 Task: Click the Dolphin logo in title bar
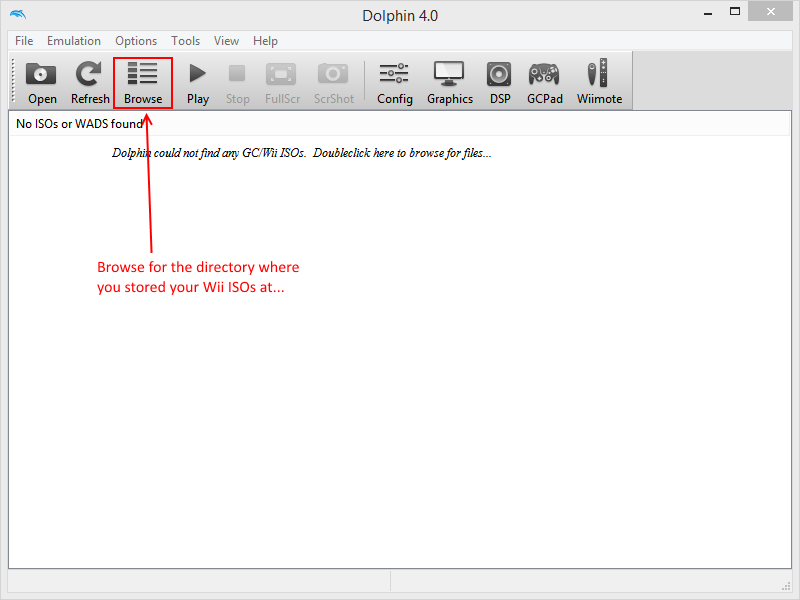(x=18, y=14)
